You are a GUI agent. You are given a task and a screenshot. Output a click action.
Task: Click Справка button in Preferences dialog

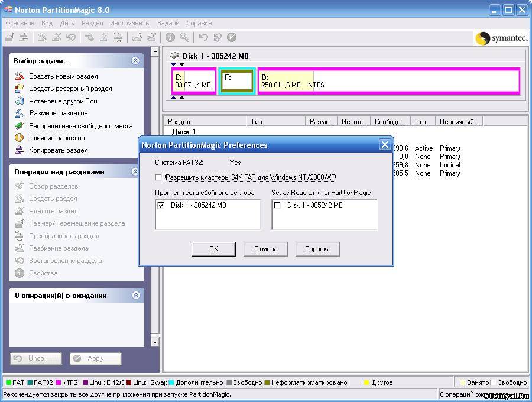click(317, 249)
